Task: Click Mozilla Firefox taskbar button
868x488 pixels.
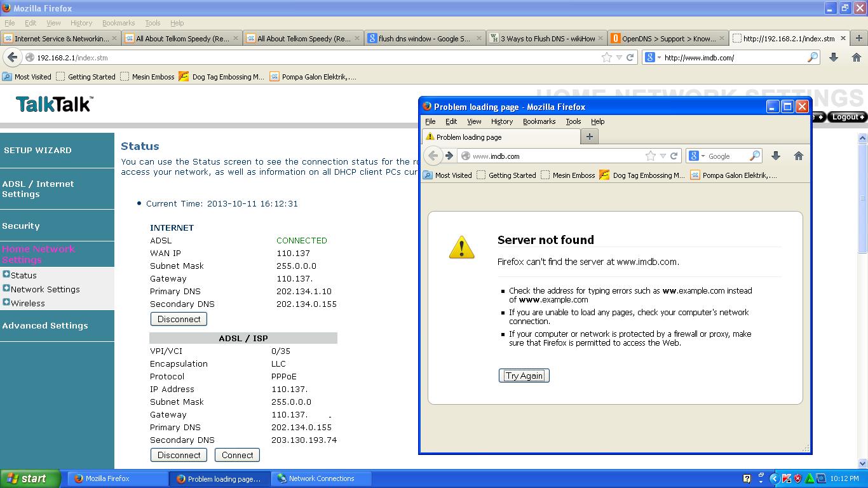Action: tap(118, 478)
